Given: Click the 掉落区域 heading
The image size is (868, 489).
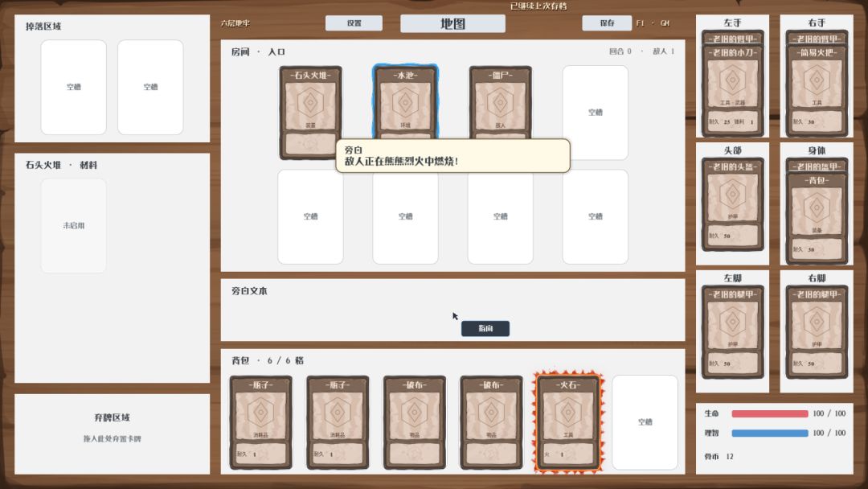Looking at the screenshot, I should [43, 27].
